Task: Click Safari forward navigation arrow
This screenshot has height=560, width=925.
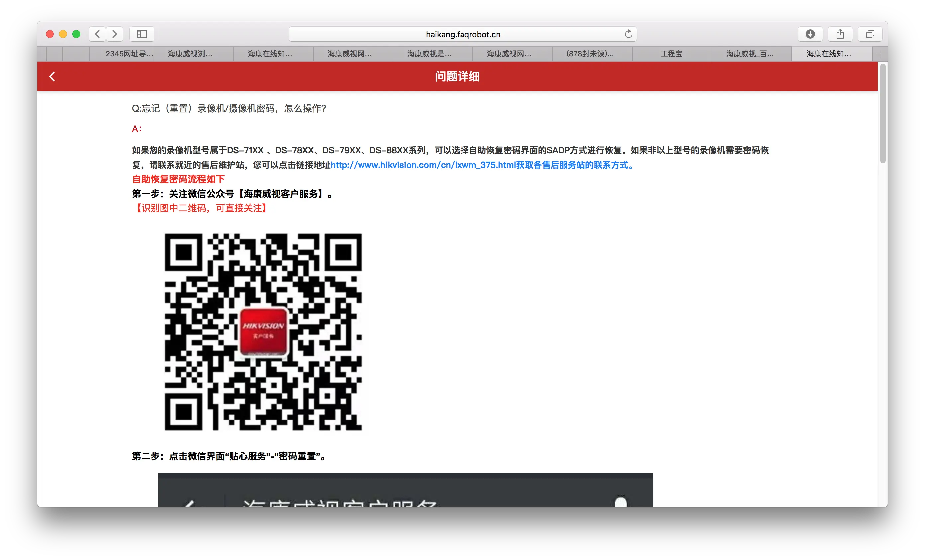Action: (x=115, y=34)
